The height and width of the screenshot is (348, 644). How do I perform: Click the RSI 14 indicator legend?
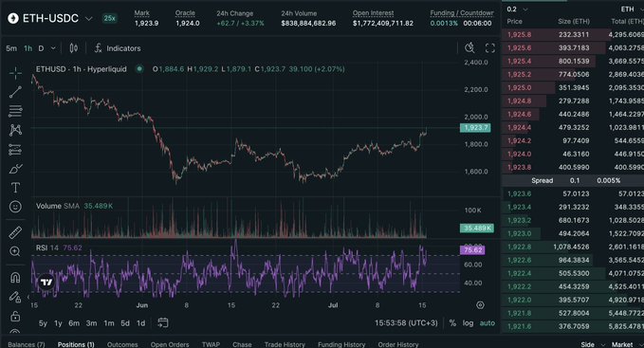tap(59, 247)
